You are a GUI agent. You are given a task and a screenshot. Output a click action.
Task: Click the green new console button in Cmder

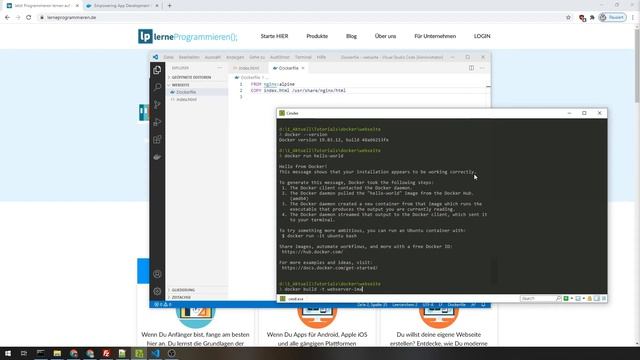(566, 299)
